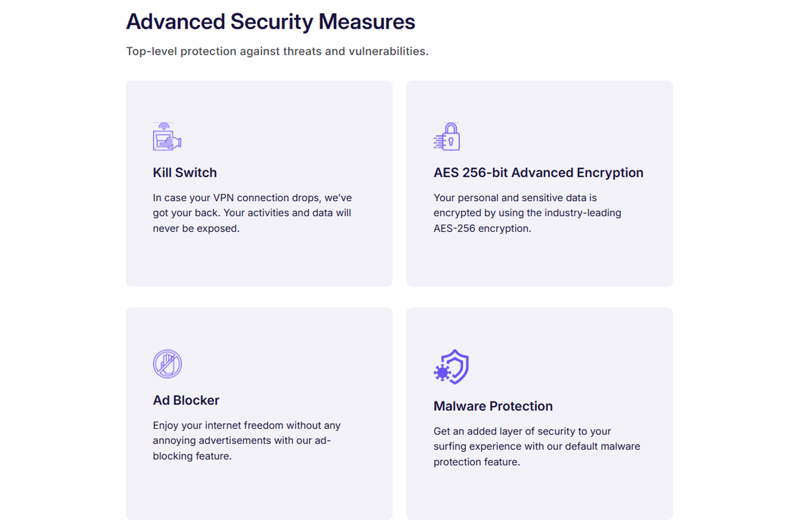
Task: Click the 'AES-256 encryption.' line of text
Action: point(482,228)
